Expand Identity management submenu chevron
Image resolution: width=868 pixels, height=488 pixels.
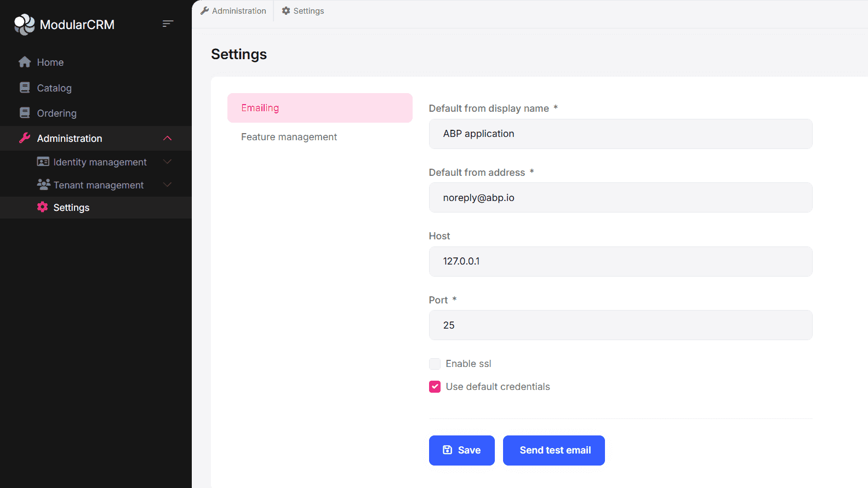pos(168,162)
